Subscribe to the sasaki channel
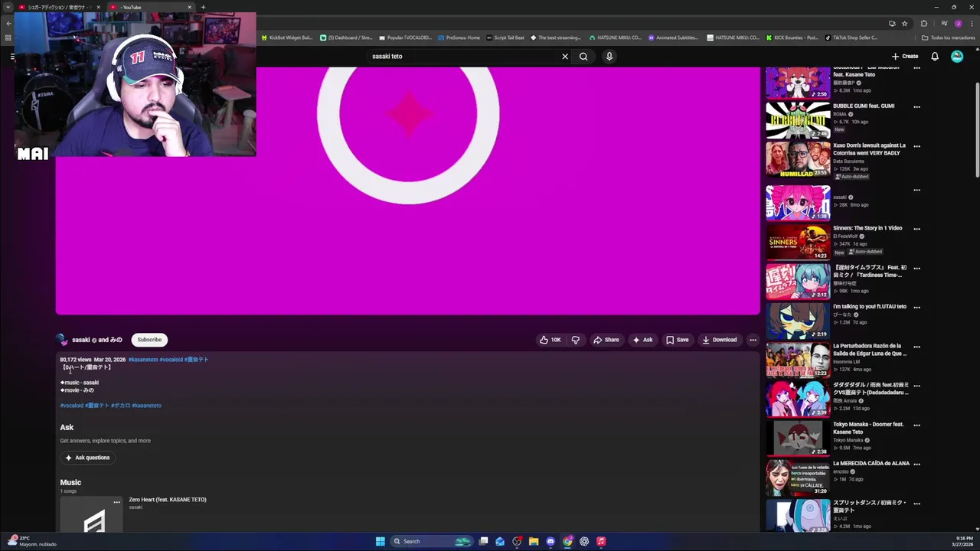 (149, 340)
